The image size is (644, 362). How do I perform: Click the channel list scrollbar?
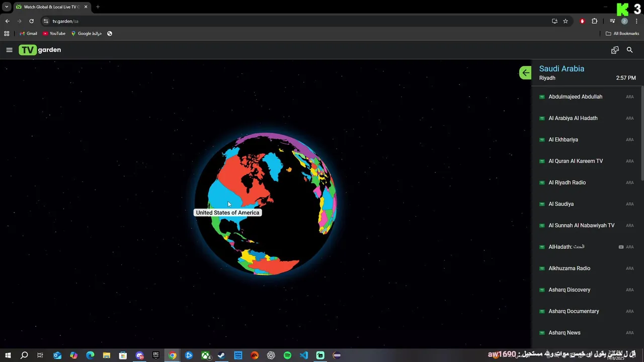click(x=642, y=132)
